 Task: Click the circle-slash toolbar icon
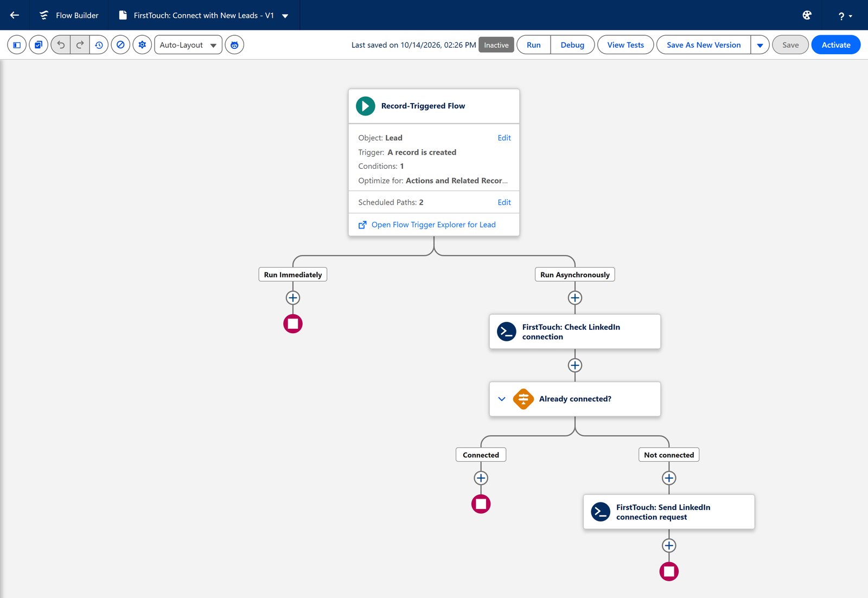[120, 45]
